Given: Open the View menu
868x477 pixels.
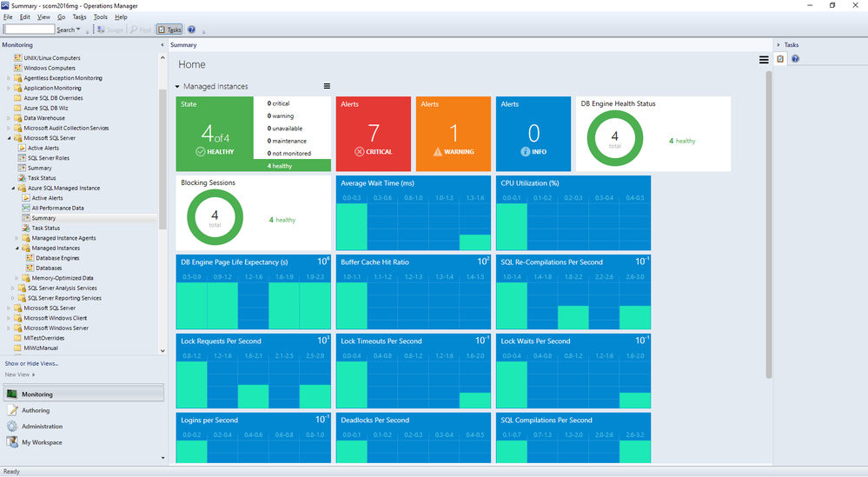Looking at the screenshot, I should coord(43,17).
